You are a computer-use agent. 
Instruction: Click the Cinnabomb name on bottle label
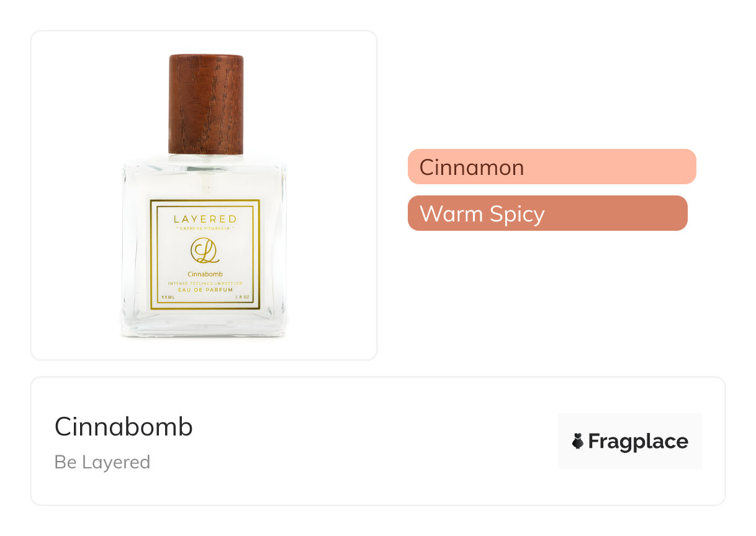point(205,274)
